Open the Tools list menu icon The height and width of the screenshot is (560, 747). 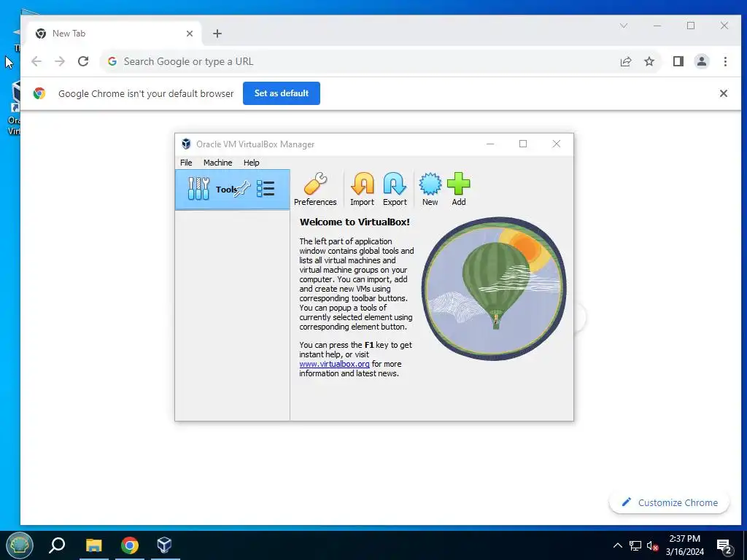266,189
